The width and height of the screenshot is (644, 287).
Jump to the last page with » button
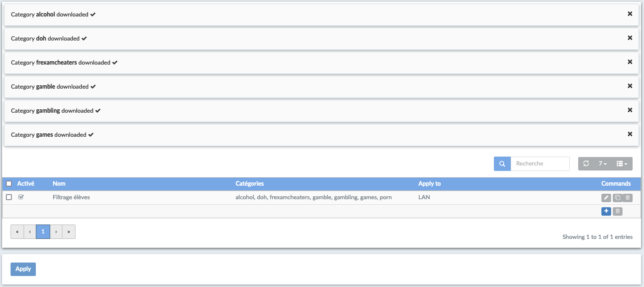tap(69, 232)
